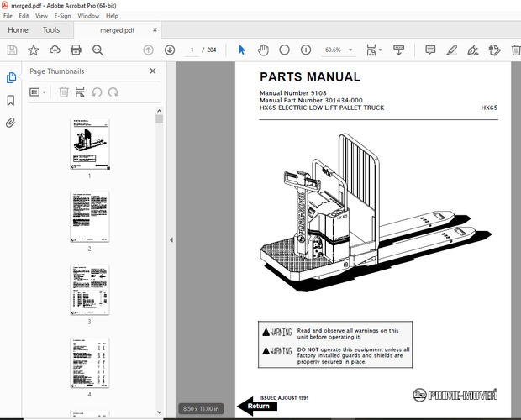Click the Return arrow link in document

pyautogui.click(x=257, y=406)
